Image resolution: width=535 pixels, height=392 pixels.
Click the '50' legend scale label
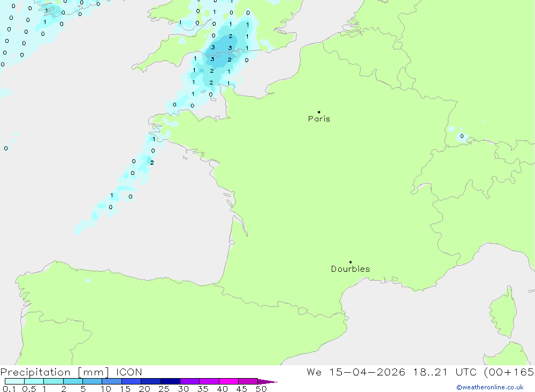[x=261, y=389]
